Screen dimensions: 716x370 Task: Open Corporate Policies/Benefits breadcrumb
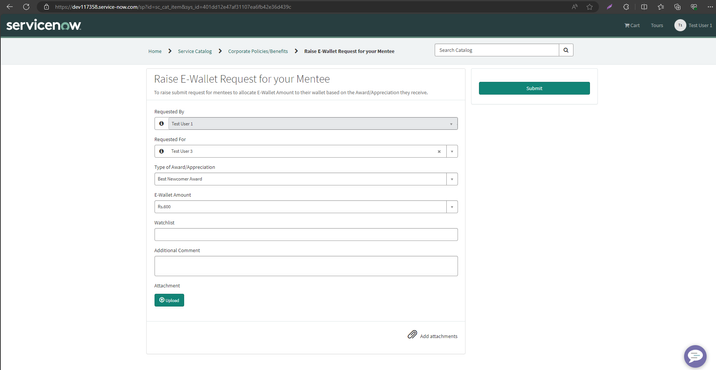tap(258, 51)
